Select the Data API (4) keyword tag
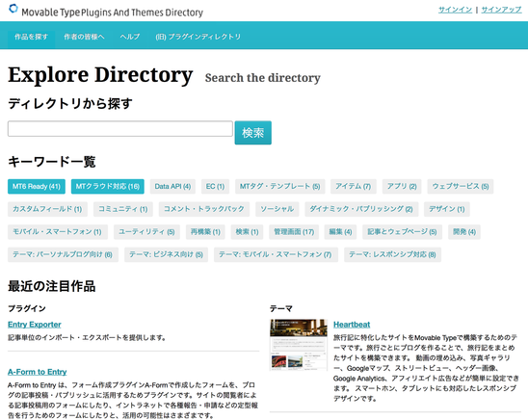Image resolution: width=528 pixels, height=420 pixels. 172,187
